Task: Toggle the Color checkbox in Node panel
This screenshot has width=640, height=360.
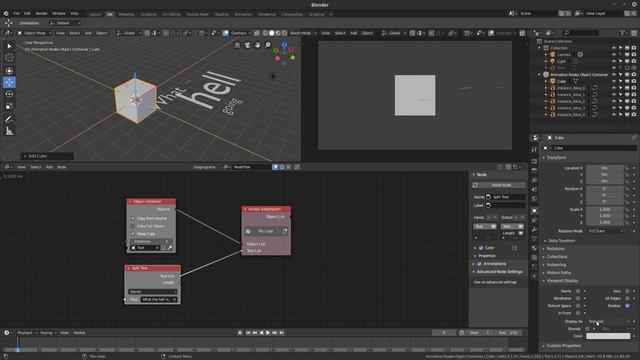Action: tap(481, 248)
